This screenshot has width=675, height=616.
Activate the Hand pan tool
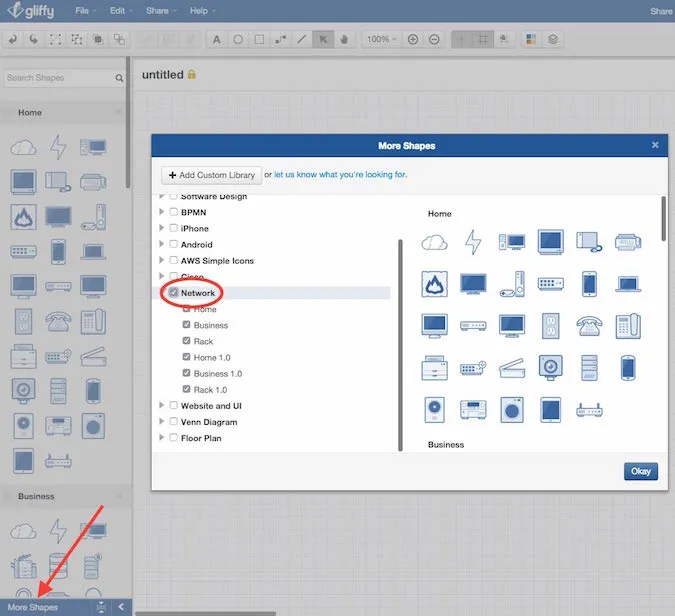(x=344, y=40)
